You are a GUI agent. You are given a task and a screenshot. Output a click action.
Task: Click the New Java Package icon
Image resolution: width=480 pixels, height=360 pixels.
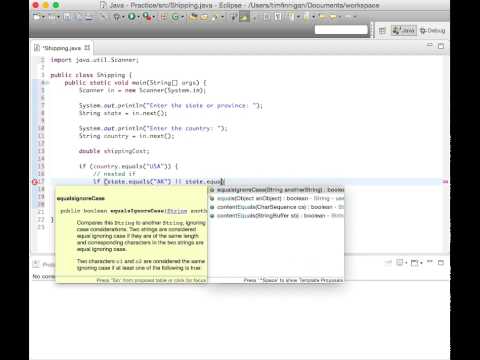[164, 16]
